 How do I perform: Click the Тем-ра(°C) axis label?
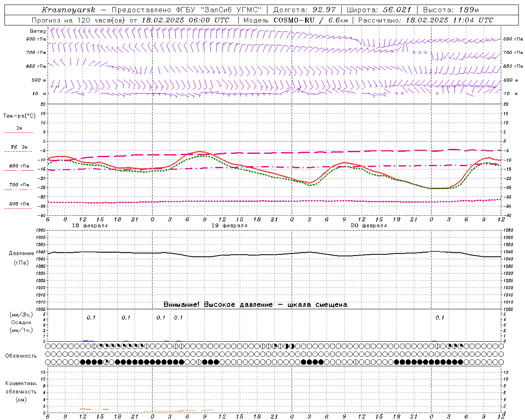tap(19, 116)
